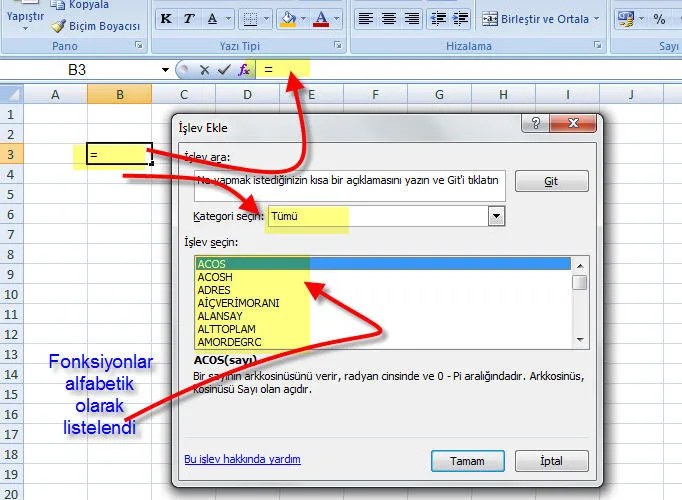Screen dimensions: 682x500
Task: Click the Biçim Boyacısı format painter
Action: click(x=96, y=26)
